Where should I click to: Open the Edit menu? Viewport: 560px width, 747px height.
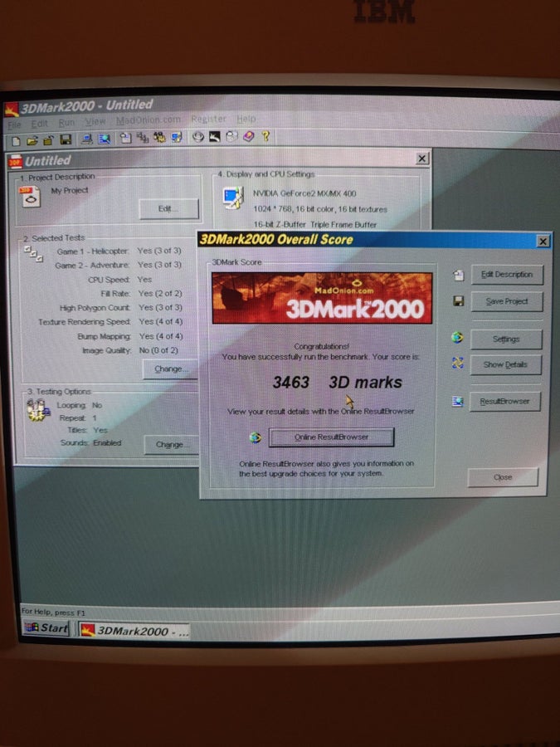40,124
